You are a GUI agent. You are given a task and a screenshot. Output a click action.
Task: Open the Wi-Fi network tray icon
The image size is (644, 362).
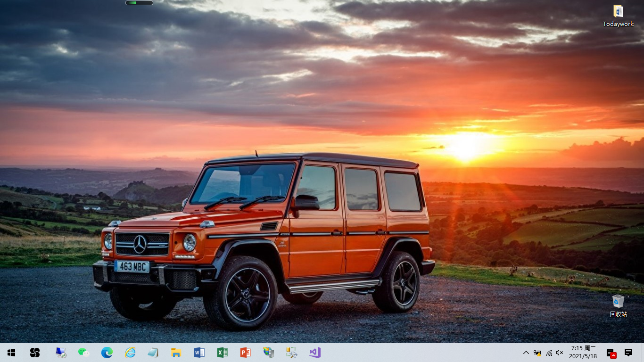pos(549,353)
